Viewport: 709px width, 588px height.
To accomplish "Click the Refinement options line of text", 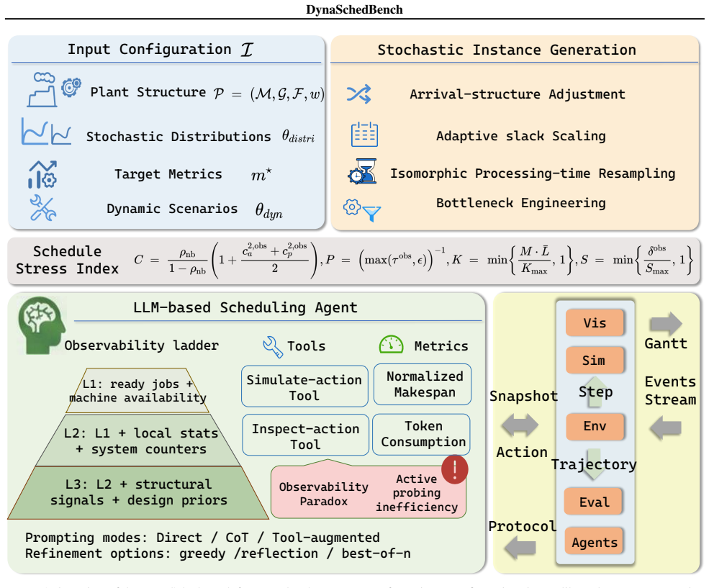I will point(217,553).
